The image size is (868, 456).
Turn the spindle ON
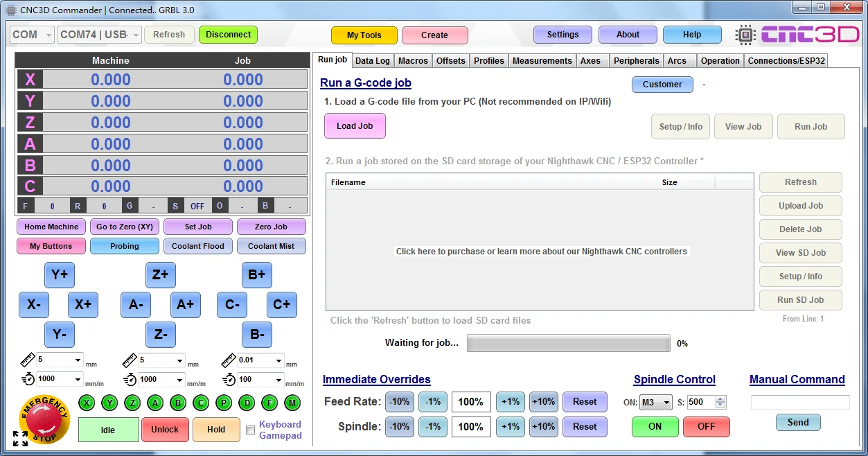click(x=655, y=427)
